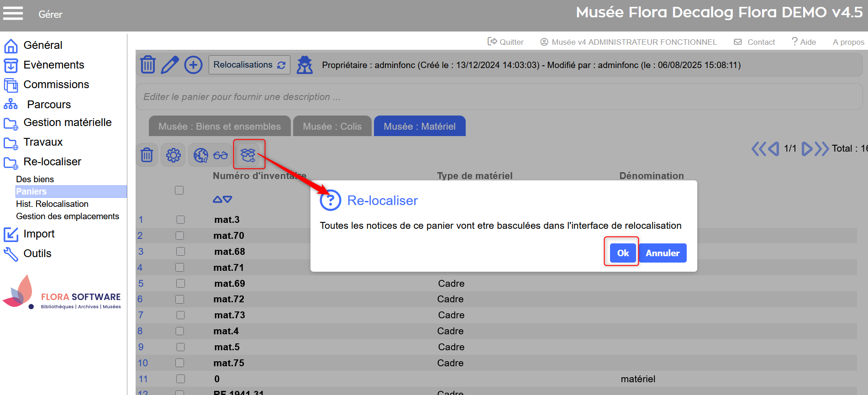
Task: Open the hamburger menu icon
Action: 13,14
